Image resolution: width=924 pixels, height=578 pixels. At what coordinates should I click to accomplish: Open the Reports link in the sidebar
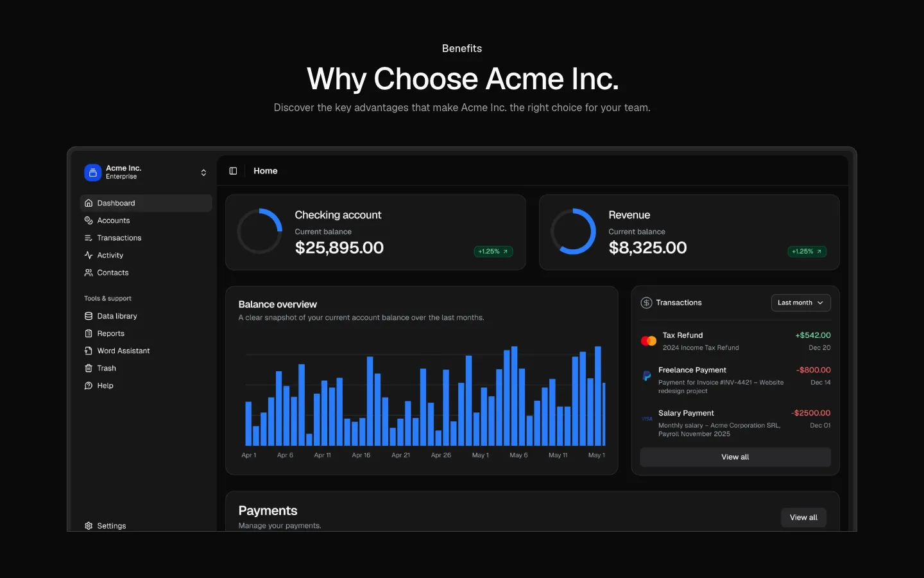(146, 333)
